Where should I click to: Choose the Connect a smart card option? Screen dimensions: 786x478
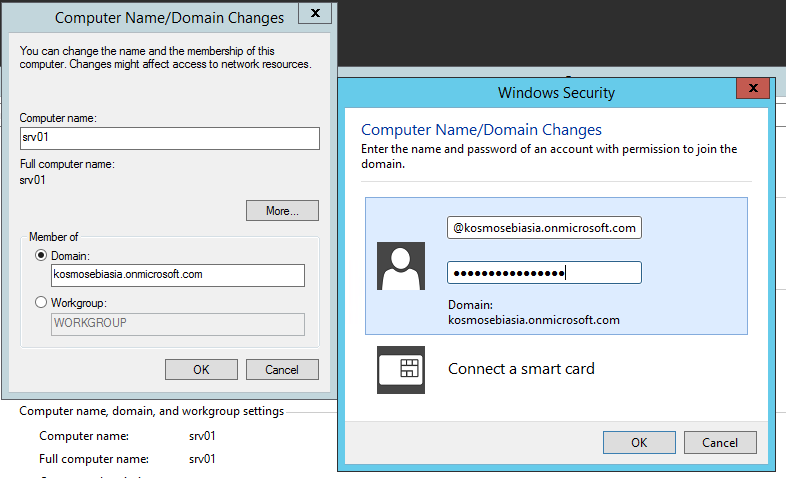521,369
